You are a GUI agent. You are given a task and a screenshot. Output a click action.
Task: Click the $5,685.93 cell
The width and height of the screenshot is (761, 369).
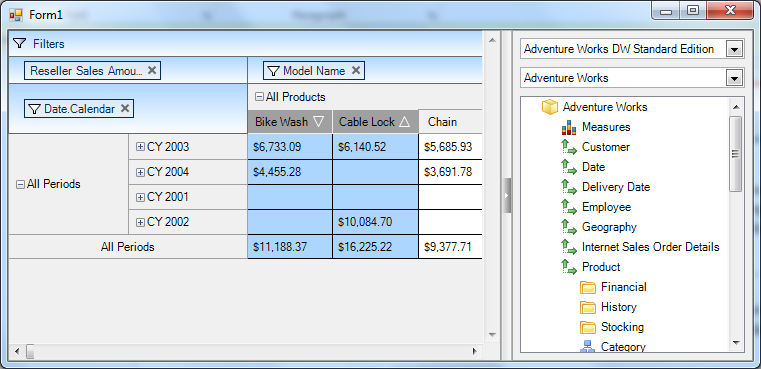click(x=450, y=147)
